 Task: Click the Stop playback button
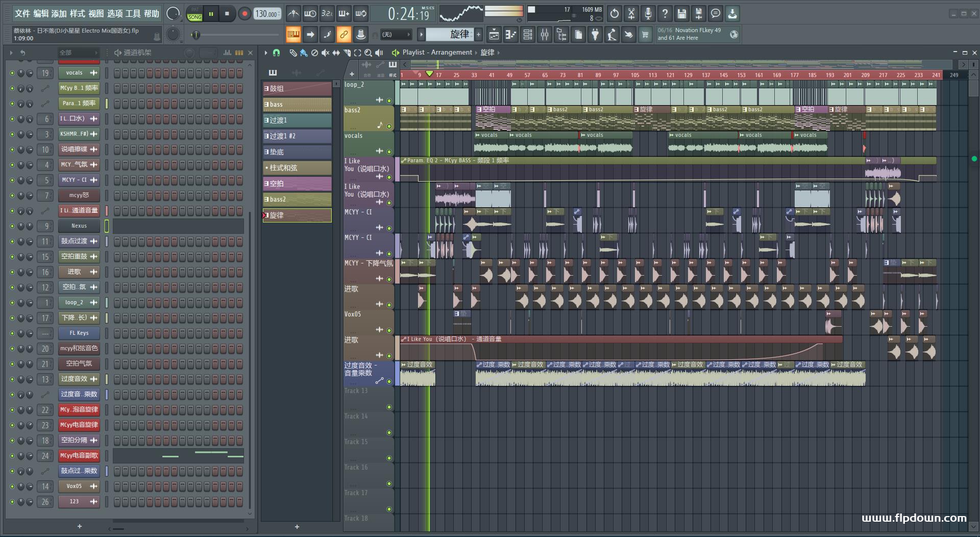click(x=227, y=14)
